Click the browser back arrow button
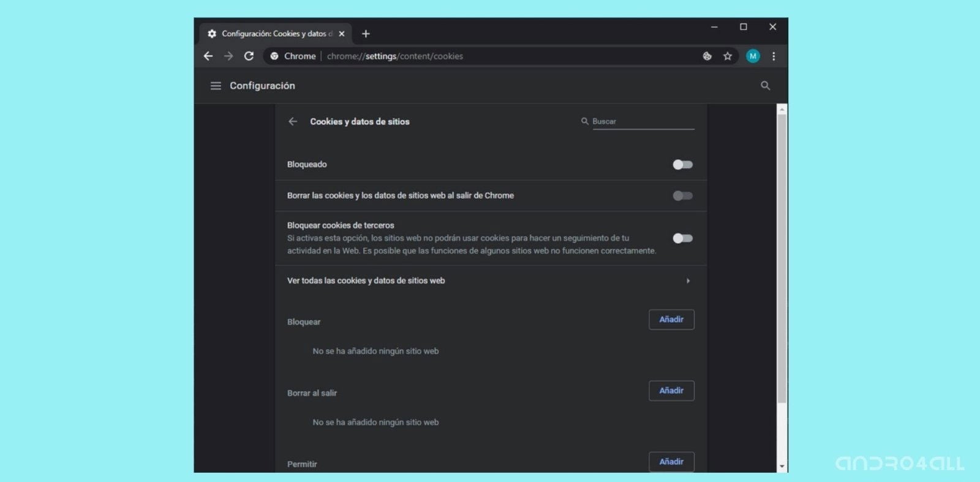980x482 pixels. point(208,56)
